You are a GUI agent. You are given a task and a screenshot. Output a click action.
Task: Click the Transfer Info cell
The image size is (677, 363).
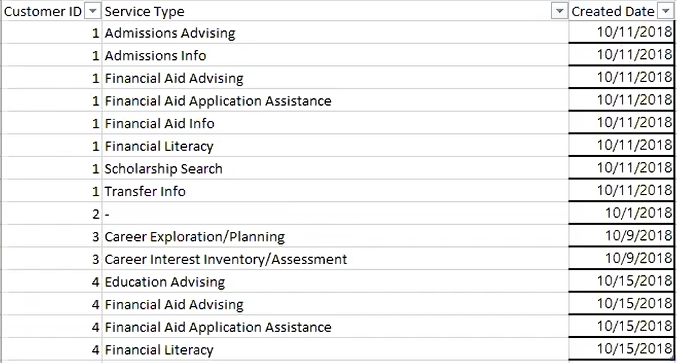pos(335,191)
